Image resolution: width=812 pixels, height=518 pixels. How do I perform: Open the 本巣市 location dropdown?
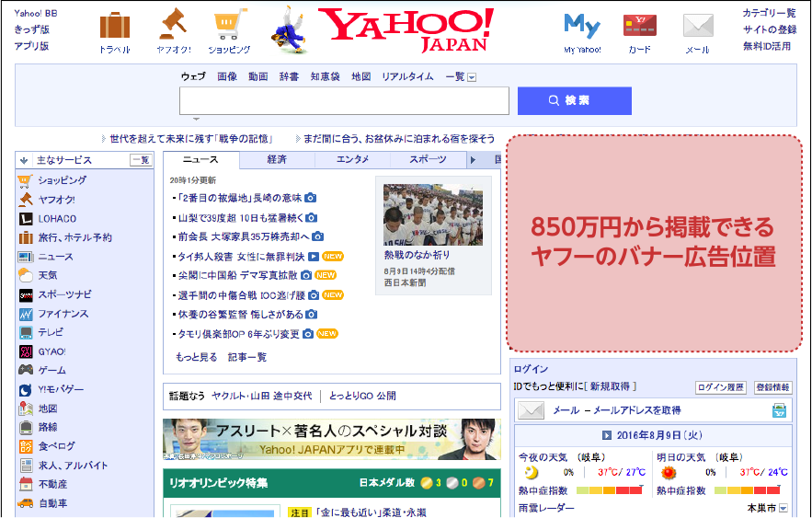coord(783,508)
